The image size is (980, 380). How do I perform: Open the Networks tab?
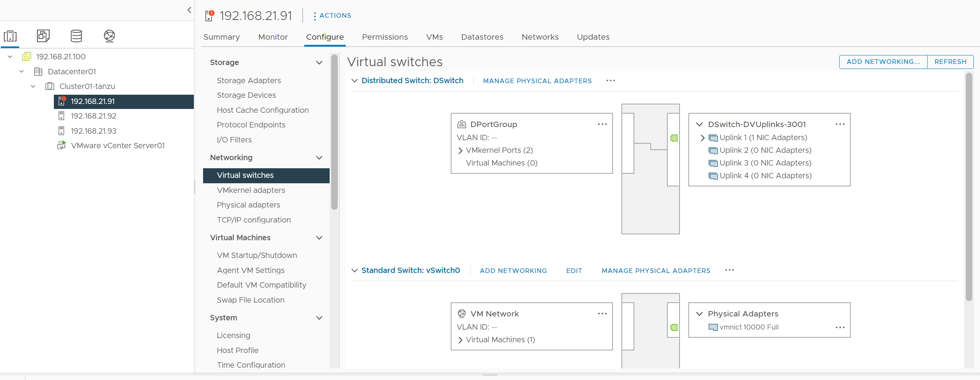coord(540,37)
